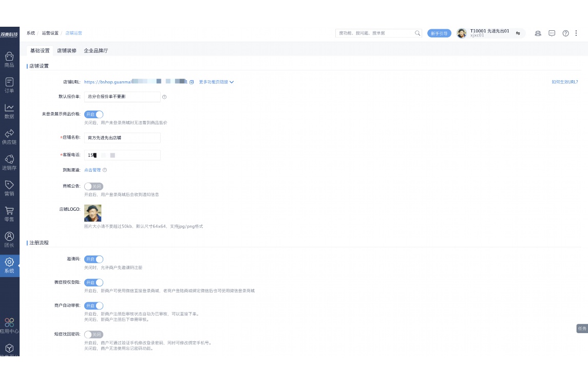Open the message icon in the top bar
Viewport: 588px width, 383px height.
pyautogui.click(x=552, y=33)
